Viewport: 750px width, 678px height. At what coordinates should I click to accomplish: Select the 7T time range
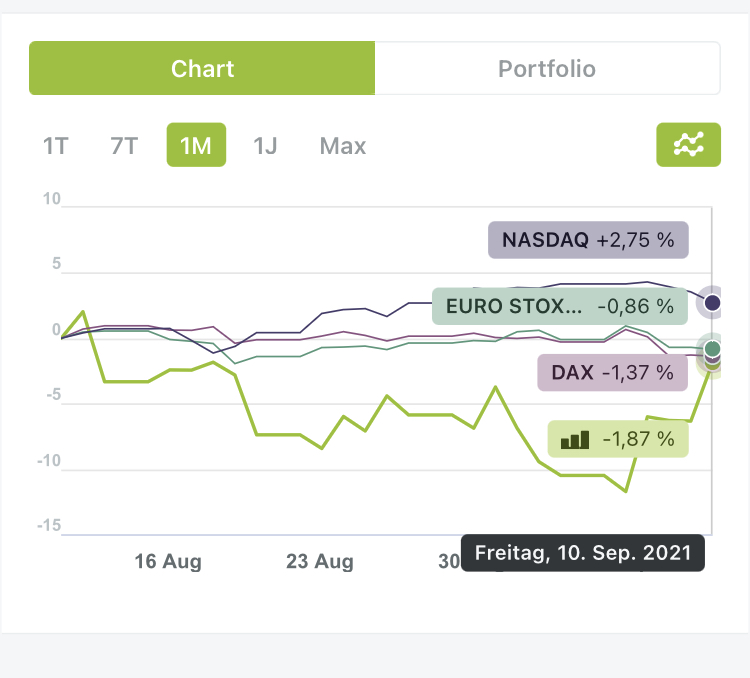click(124, 146)
